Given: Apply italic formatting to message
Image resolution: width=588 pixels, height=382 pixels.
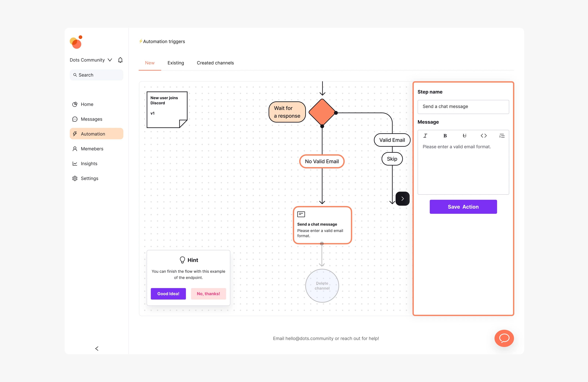Looking at the screenshot, I should (425, 136).
